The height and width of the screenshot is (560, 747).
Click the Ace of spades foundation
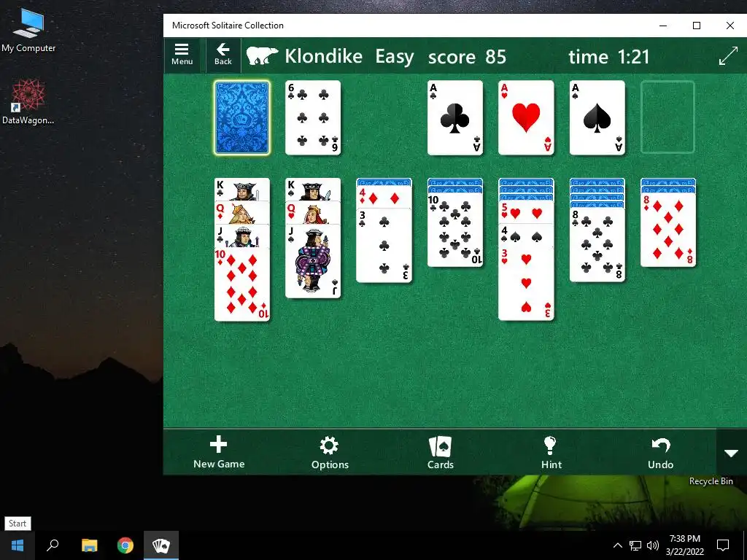(x=597, y=117)
